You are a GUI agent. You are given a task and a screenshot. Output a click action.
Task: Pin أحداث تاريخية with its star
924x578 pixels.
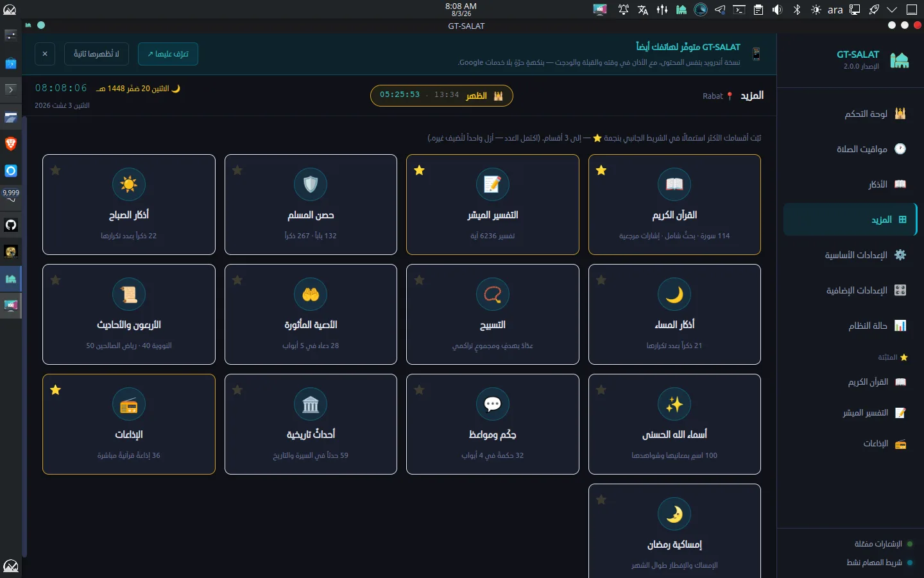237,390
